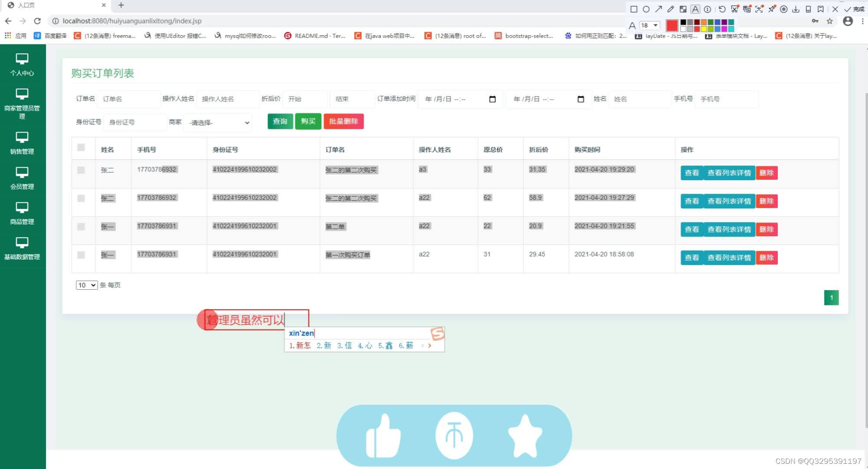Image resolution: width=868 pixels, height=469 pixels.
Task: Click 查看列表详情 for the 第二单 order
Action: pos(729,229)
